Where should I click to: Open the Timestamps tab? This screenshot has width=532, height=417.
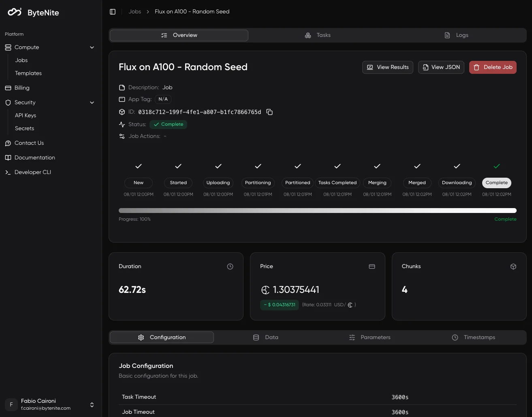tap(474, 337)
